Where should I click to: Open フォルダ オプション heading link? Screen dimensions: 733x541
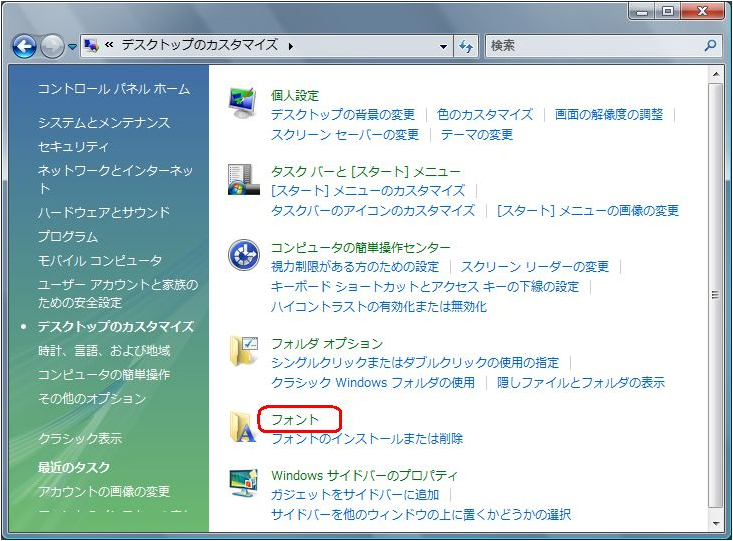[x=327, y=344]
